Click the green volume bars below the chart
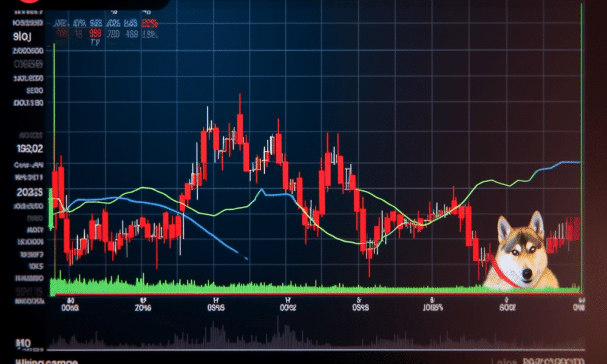Screen dimensions: 607x364 click(x=182, y=285)
